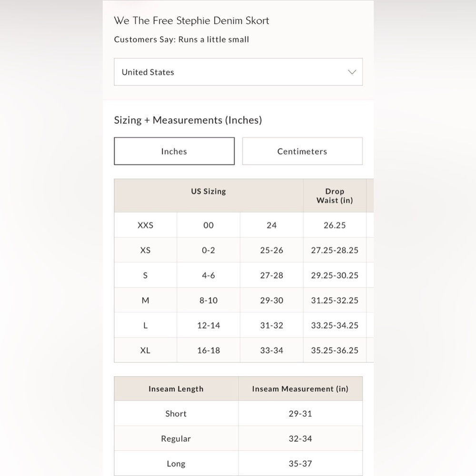
Task: Select the XS size cell
Action: coord(145,250)
